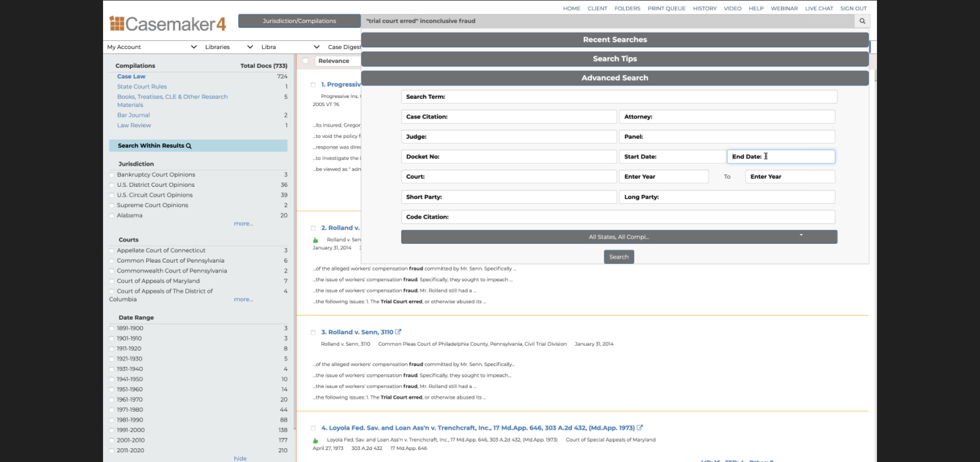The height and width of the screenshot is (462, 980).
Task: Open History from top navigation menu
Action: (x=704, y=9)
